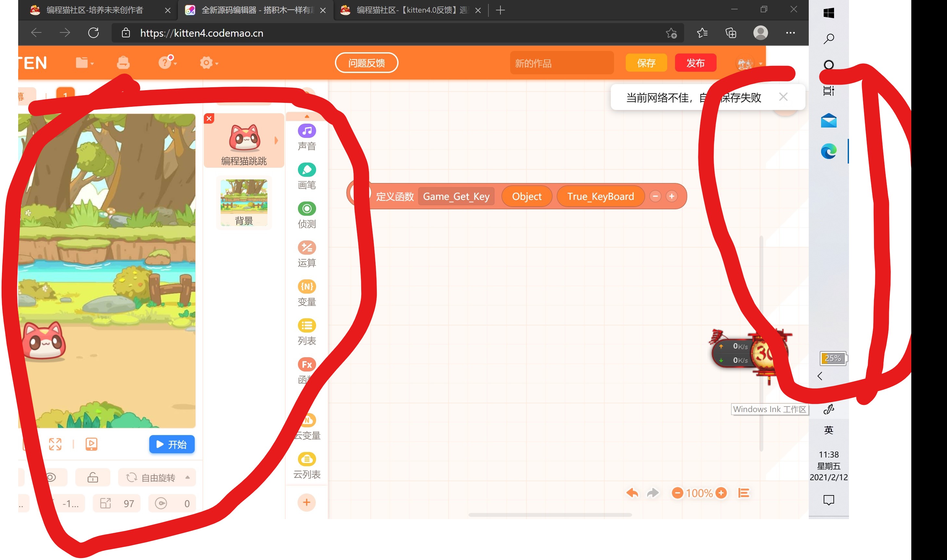Expand the 编程猫跳跳 sprite arrow

point(276,140)
